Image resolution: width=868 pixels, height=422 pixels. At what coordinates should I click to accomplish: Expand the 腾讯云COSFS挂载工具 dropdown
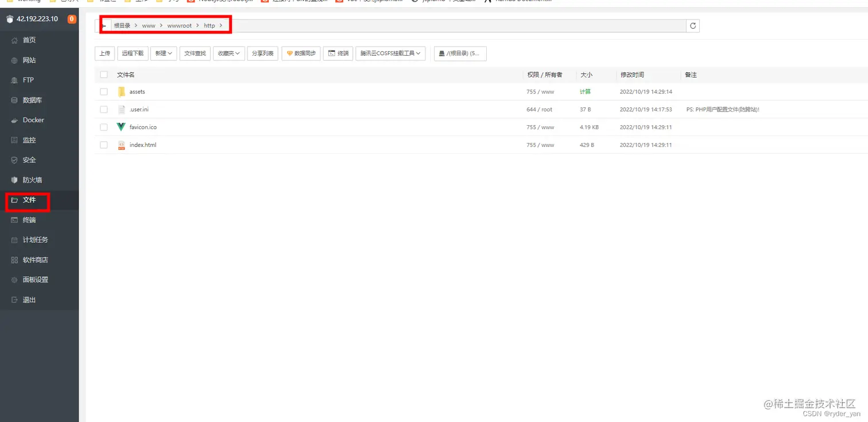coord(390,53)
